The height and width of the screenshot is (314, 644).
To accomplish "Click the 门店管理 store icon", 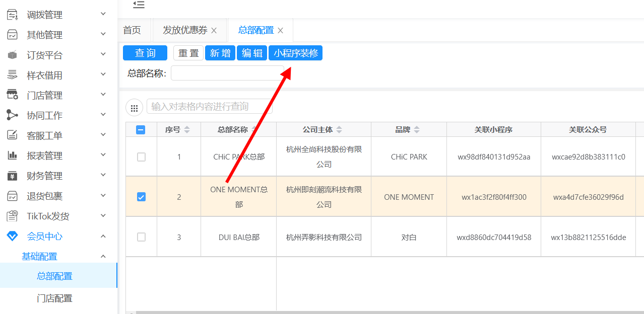I will 12,95.
